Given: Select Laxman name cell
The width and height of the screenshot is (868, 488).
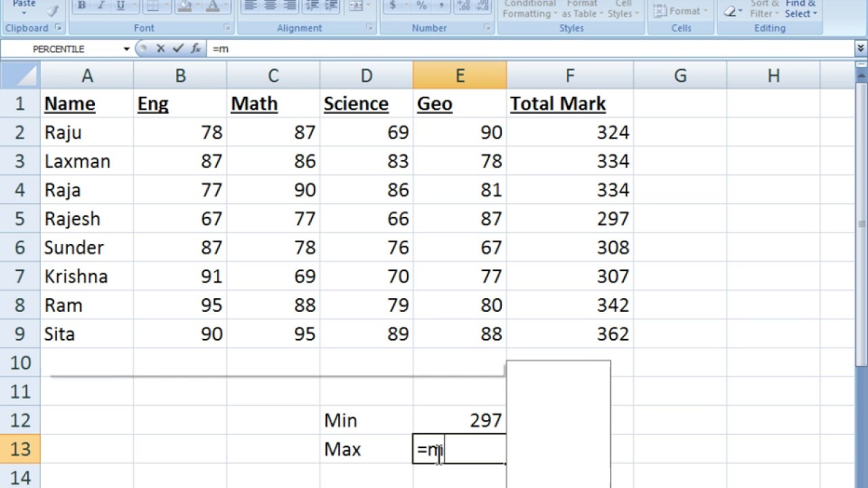Looking at the screenshot, I should click(x=87, y=161).
